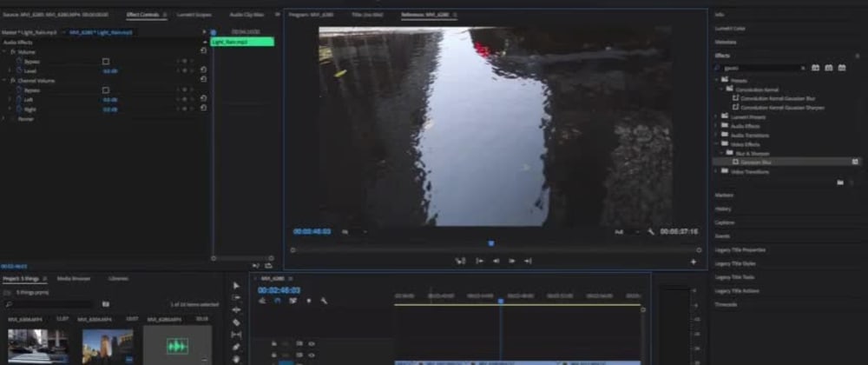Enable the Volume Bypass checkbox
Image resolution: width=868 pixels, height=365 pixels.
106,62
